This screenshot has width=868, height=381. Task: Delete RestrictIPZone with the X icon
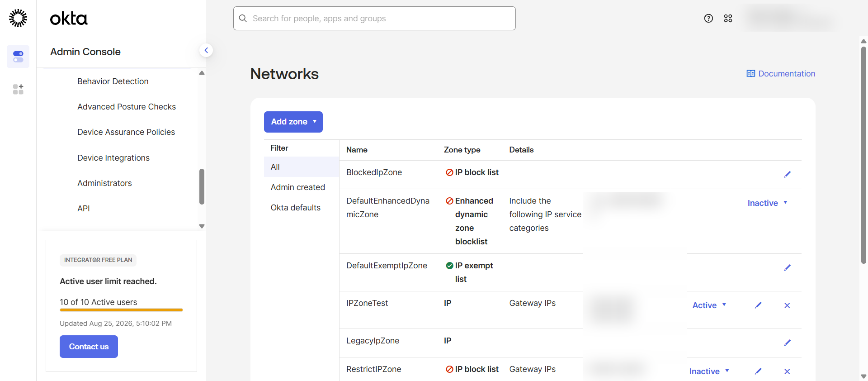coord(787,371)
